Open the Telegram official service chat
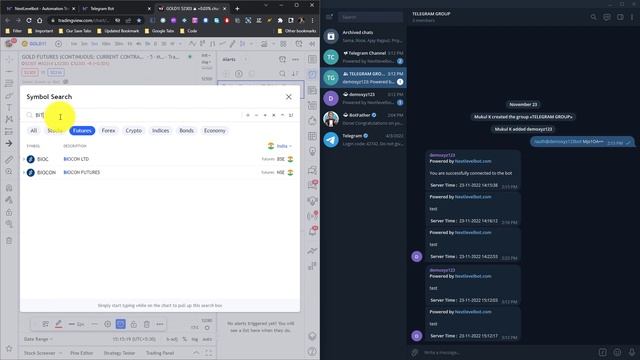The height and width of the screenshot is (360, 640). click(364, 140)
